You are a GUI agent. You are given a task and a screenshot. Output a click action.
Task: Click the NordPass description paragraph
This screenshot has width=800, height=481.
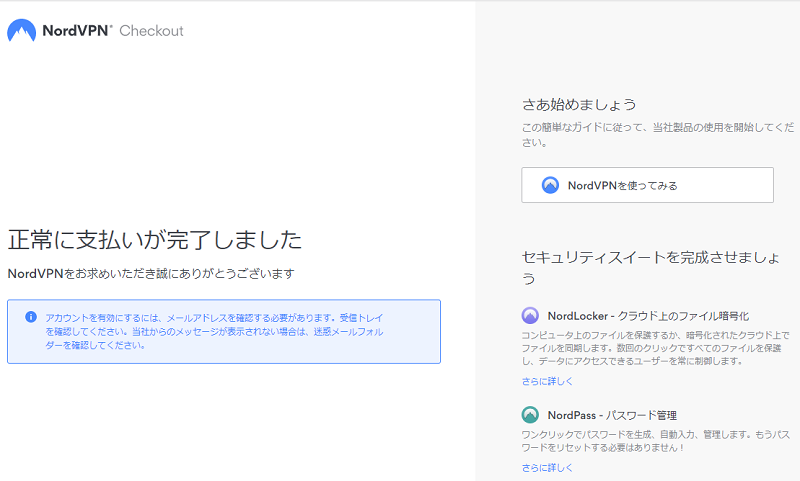656,441
